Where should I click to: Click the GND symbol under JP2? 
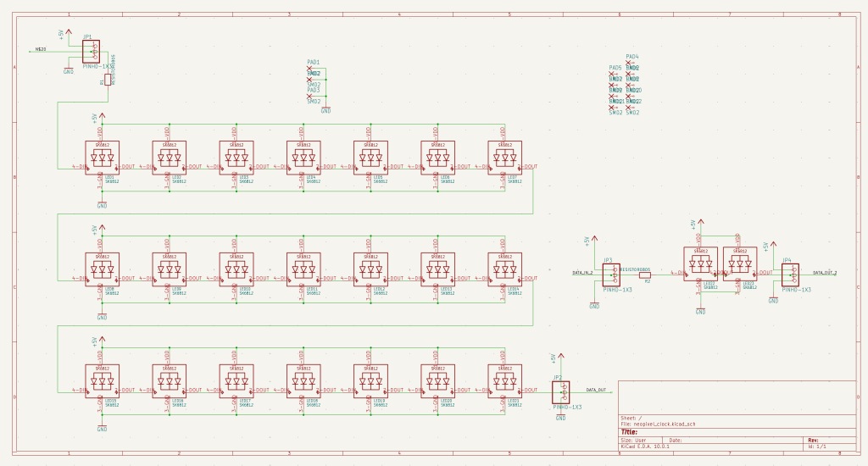click(561, 418)
